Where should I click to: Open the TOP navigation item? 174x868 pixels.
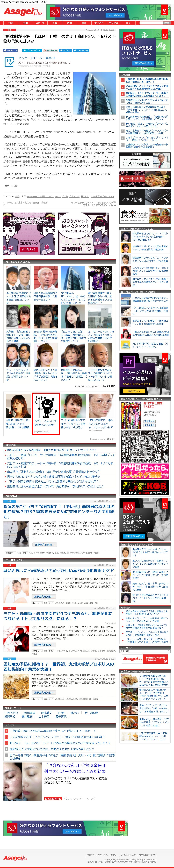tap(11, 23)
